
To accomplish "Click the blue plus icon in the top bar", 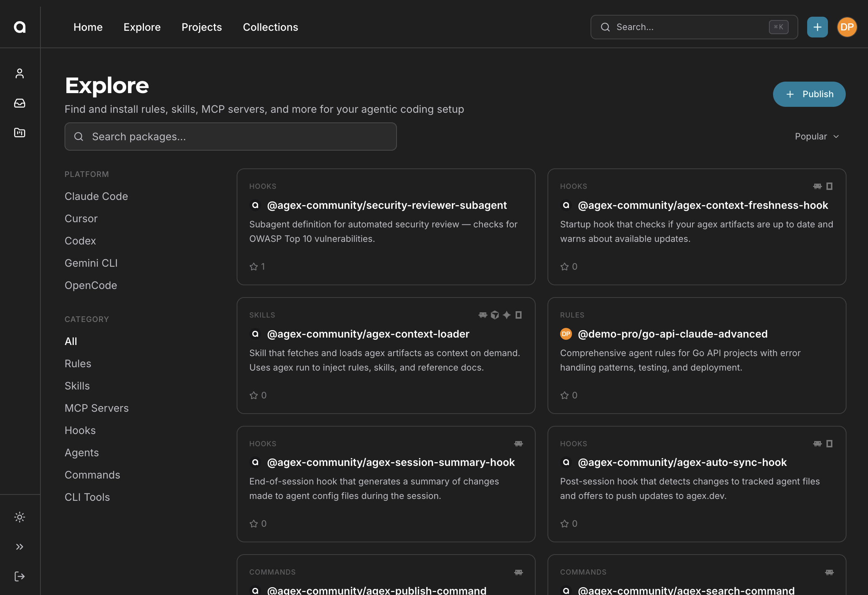I will [x=817, y=27].
